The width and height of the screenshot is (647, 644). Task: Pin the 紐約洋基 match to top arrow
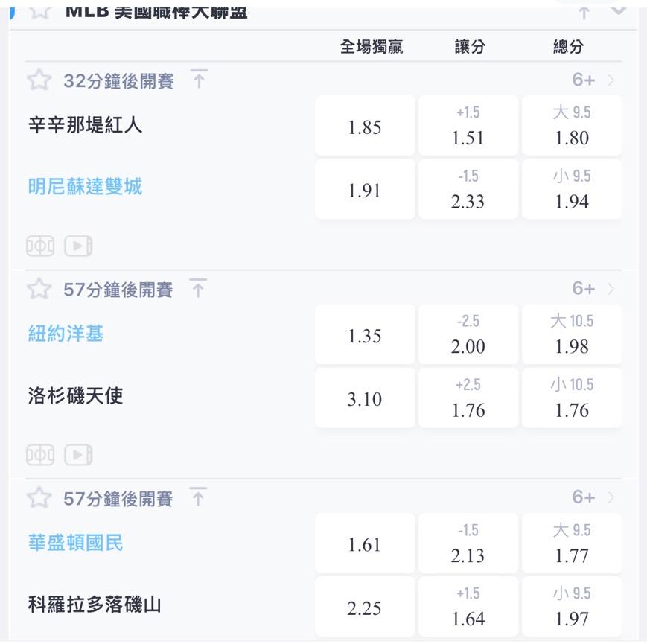[198, 288]
